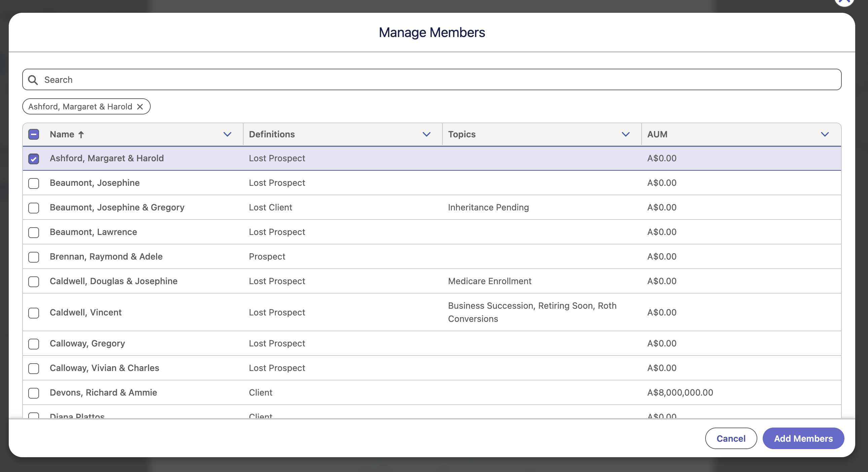Click the name Beaumont, Josephine (single) row

95,183
